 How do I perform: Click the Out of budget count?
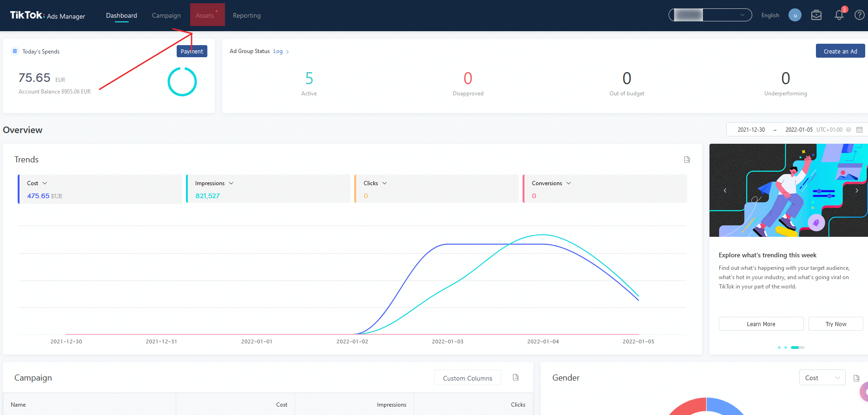(x=627, y=78)
